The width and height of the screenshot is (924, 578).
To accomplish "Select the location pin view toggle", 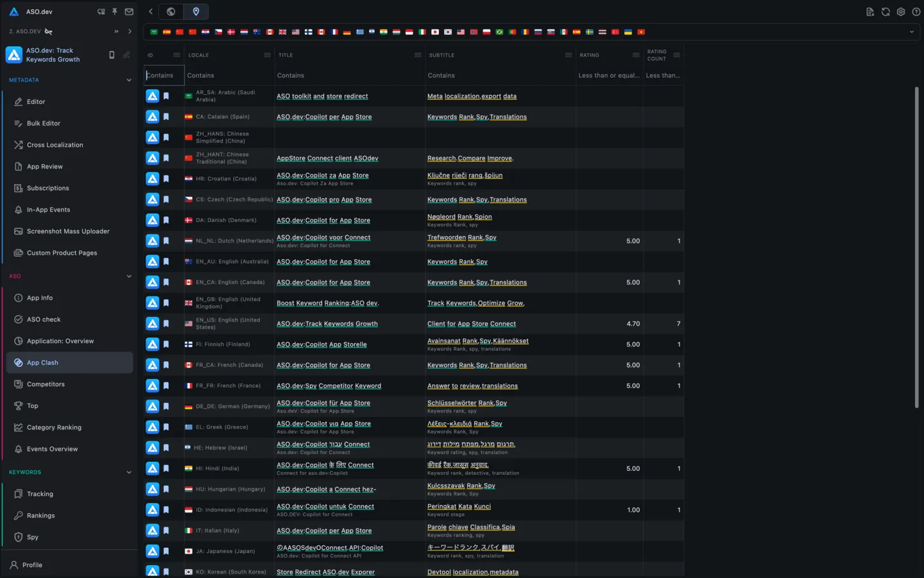I will pos(196,12).
